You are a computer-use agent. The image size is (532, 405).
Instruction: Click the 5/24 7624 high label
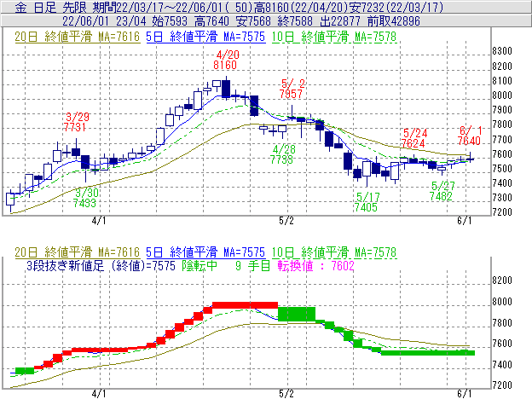point(414,138)
